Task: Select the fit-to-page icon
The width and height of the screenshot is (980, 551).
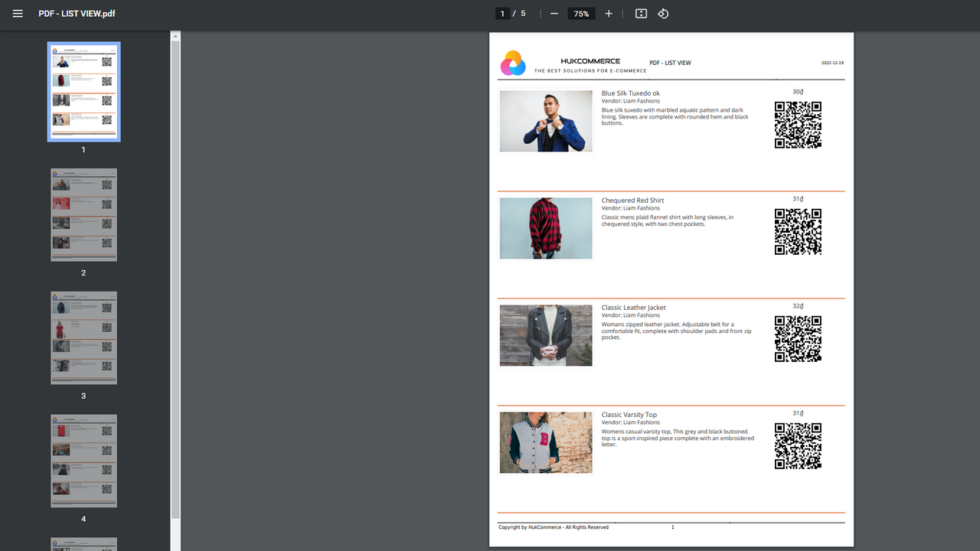Action: [x=641, y=13]
